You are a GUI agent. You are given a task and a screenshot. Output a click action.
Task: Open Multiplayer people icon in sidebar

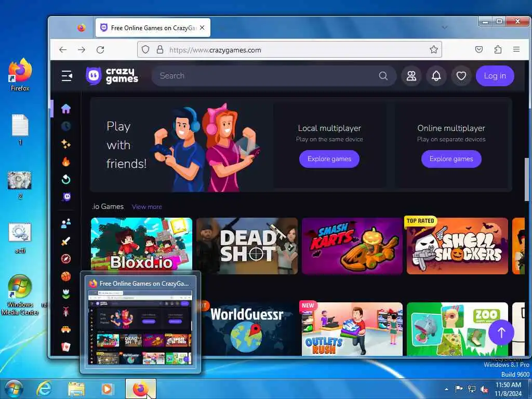click(66, 223)
